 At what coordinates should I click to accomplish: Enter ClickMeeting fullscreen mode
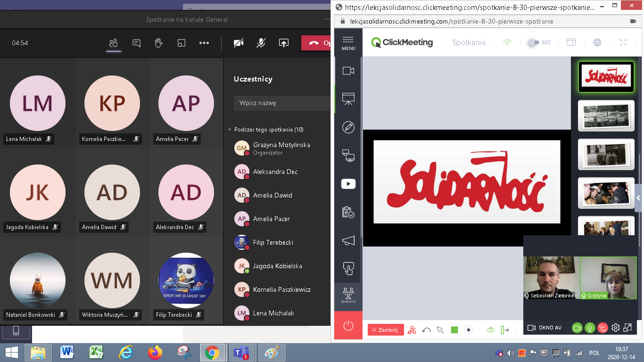tap(623, 42)
